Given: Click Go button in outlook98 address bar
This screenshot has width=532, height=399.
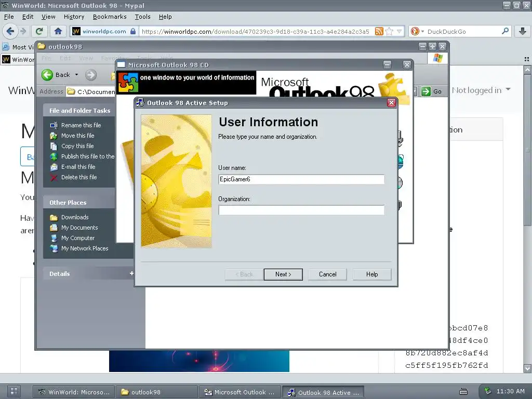Looking at the screenshot, I should 432,91.
